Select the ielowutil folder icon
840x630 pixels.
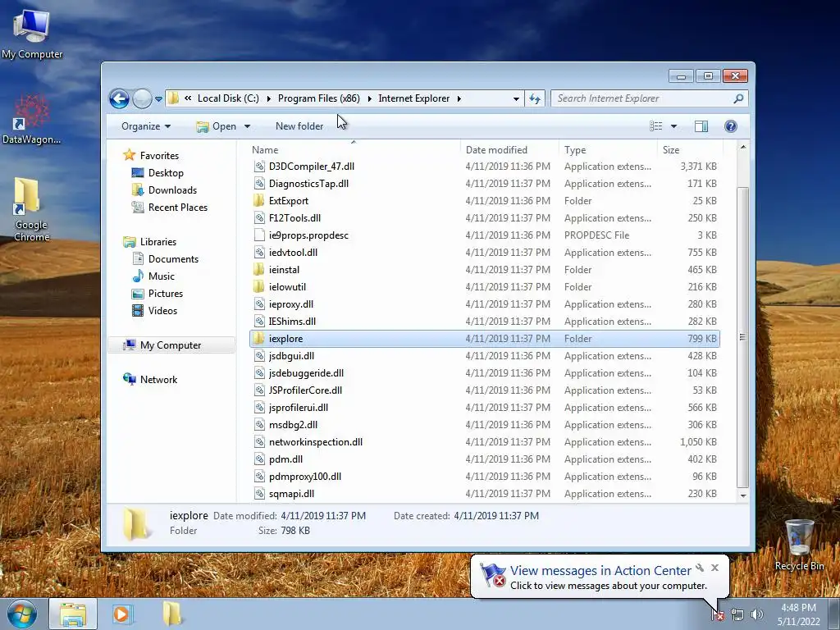259,286
